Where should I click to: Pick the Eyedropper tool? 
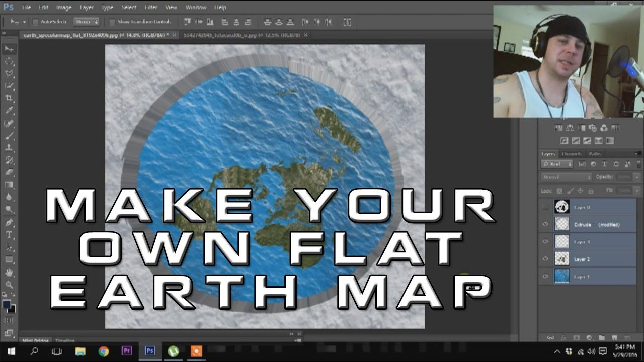[x=9, y=111]
